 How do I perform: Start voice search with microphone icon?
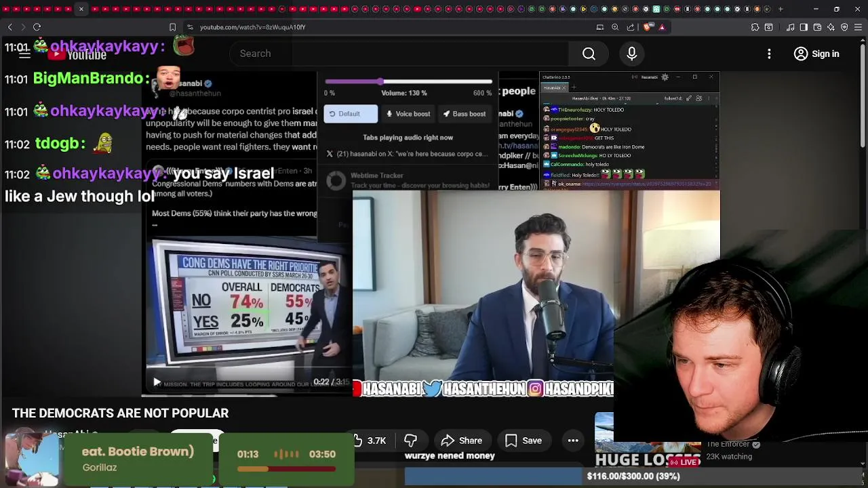tap(631, 54)
